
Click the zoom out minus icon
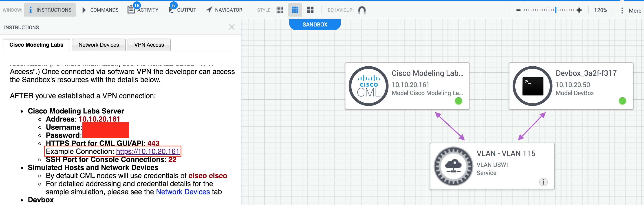click(518, 10)
